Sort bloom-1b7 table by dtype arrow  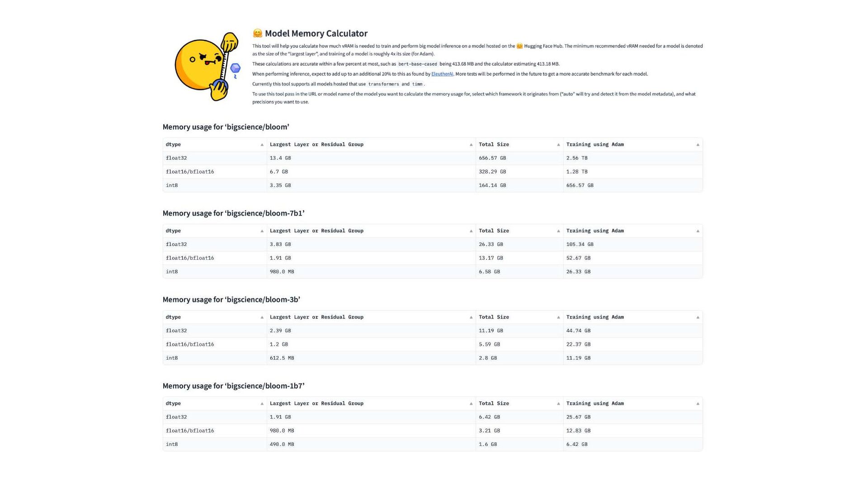[x=262, y=404]
